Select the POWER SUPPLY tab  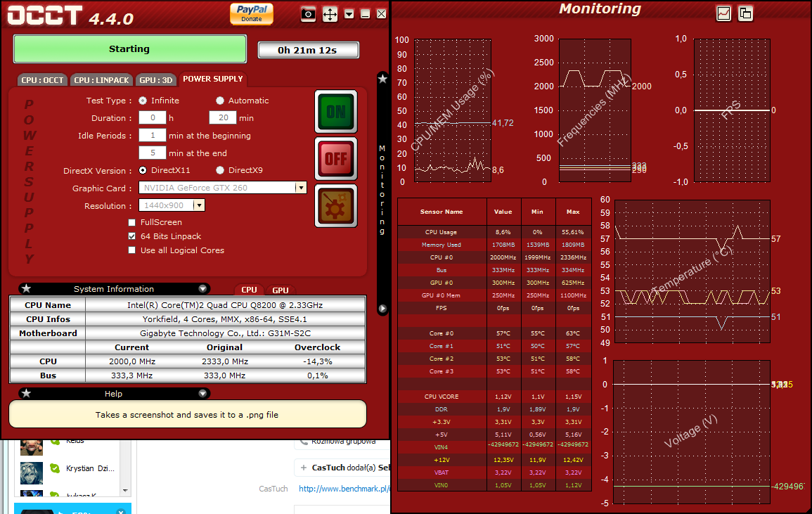(x=213, y=79)
